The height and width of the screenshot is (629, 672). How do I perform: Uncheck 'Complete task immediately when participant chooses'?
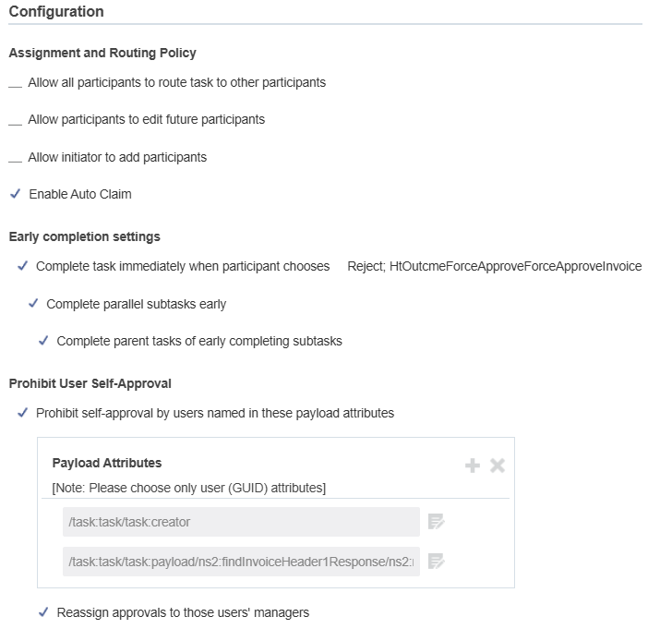coord(23,266)
